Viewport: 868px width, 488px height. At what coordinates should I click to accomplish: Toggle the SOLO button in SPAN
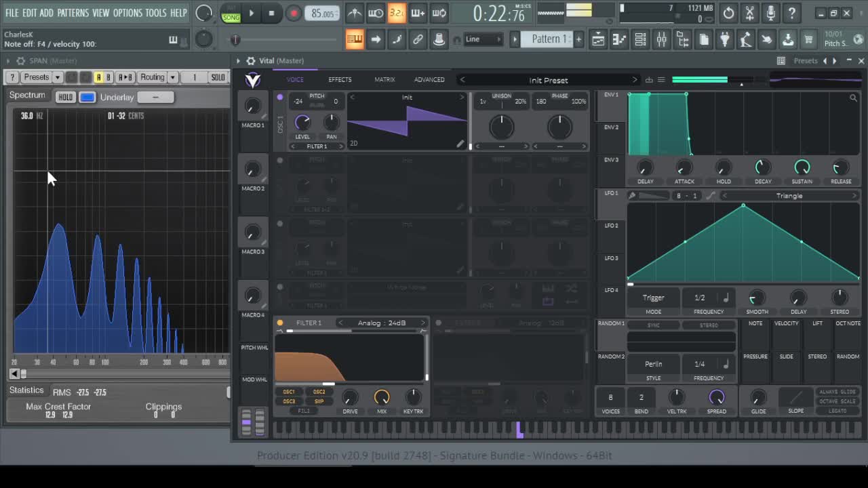coord(218,77)
